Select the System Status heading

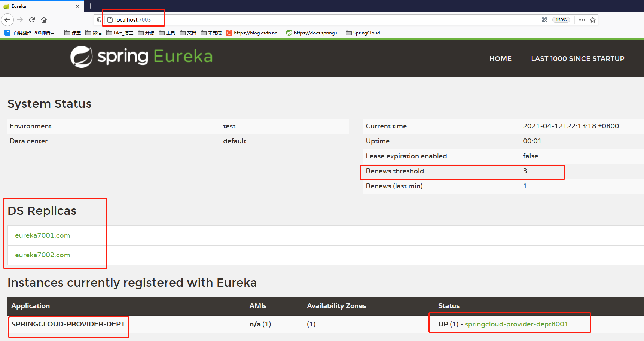click(49, 104)
